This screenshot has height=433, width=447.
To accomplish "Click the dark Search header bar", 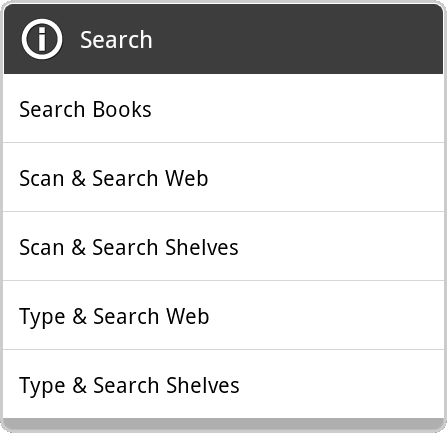I will click(x=223, y=39).
